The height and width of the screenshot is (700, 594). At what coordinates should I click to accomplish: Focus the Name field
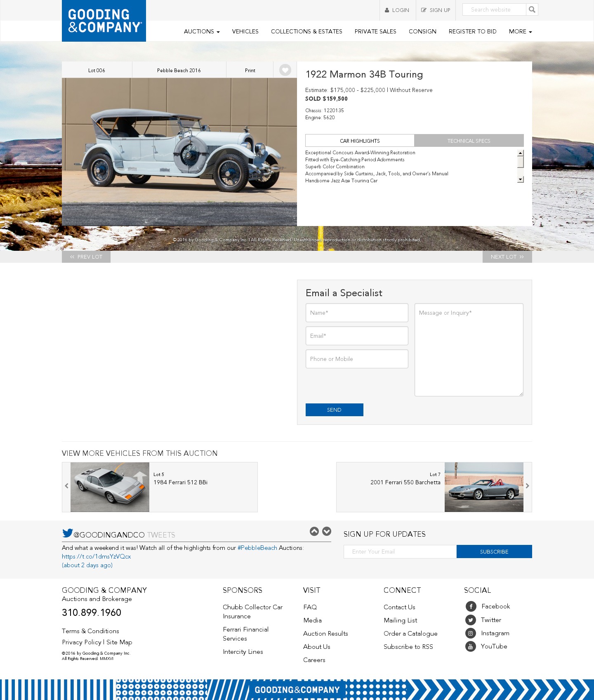[357, 313]
